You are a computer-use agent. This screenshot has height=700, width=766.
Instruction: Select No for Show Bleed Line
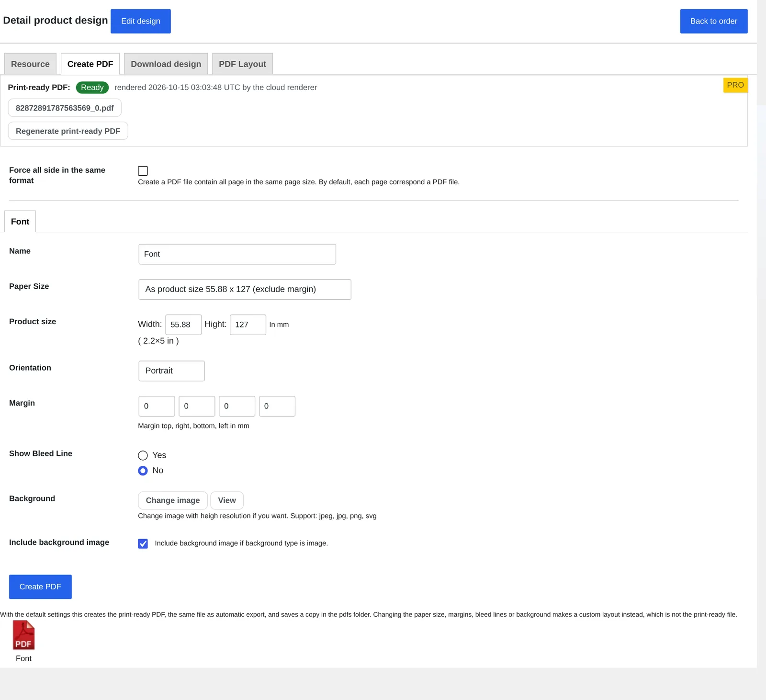143,471
